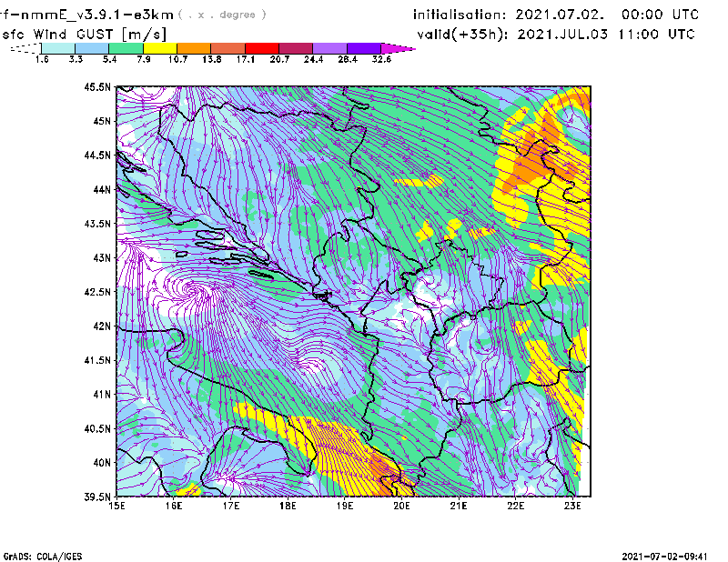Viewport: 728px width, 562px height.
Task: Click the 15E longitude label
Action: 116,506
